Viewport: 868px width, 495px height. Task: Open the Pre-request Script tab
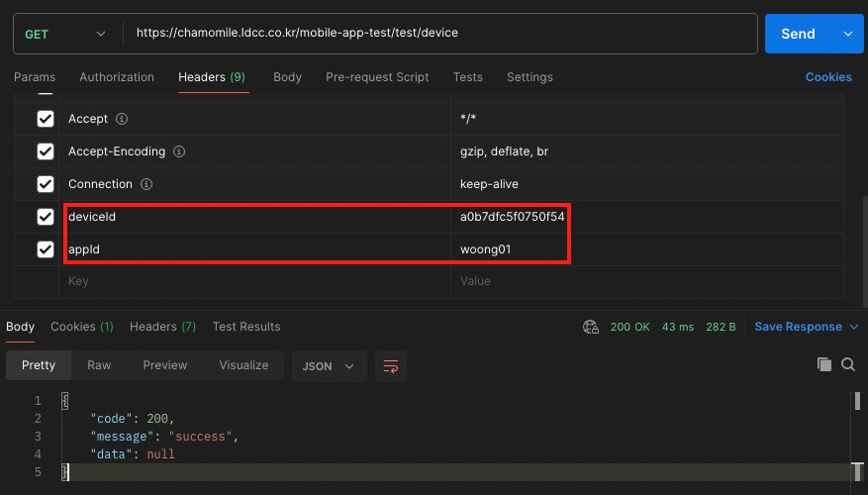click(x=377, y=77)
